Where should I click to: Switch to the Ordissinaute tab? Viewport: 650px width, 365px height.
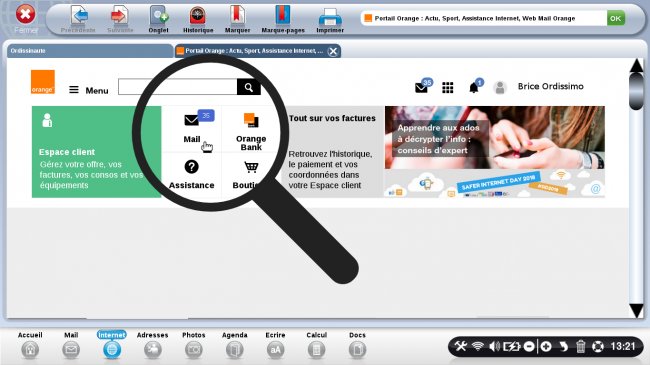[90, 51]
